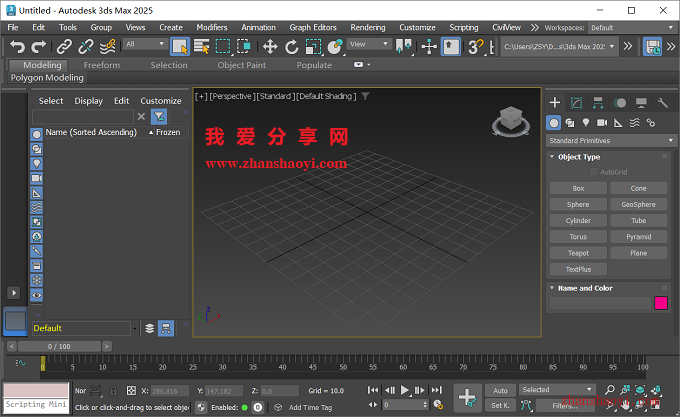Open the Graph Editors menu

[x=313, y=27]
